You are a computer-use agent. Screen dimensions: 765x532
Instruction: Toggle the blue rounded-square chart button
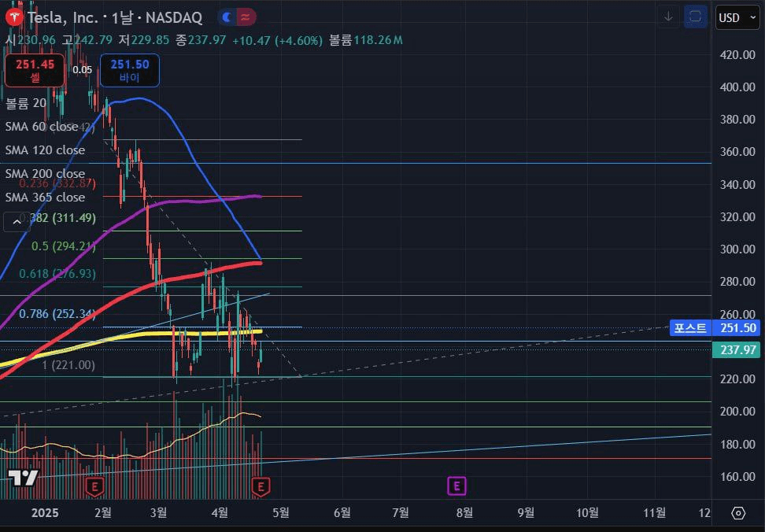tap(695, 17)
